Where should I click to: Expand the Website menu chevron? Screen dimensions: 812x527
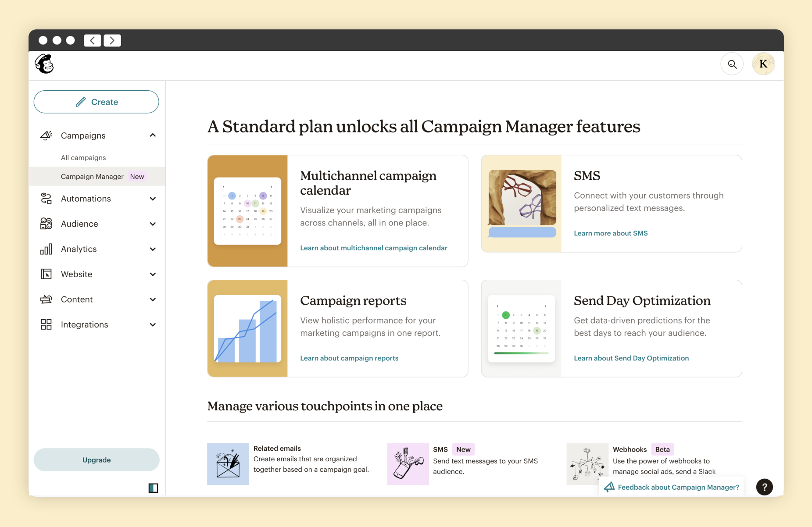point(153,274)
